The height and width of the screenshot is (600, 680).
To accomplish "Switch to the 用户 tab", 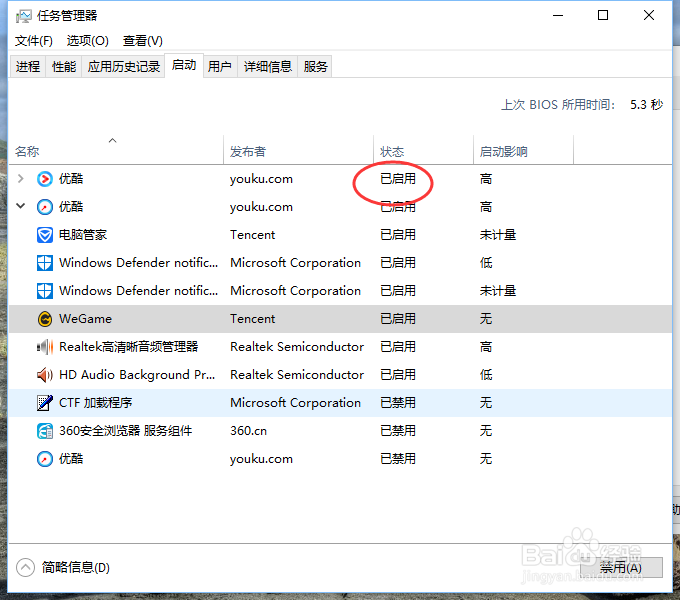I will click(220, 66).
